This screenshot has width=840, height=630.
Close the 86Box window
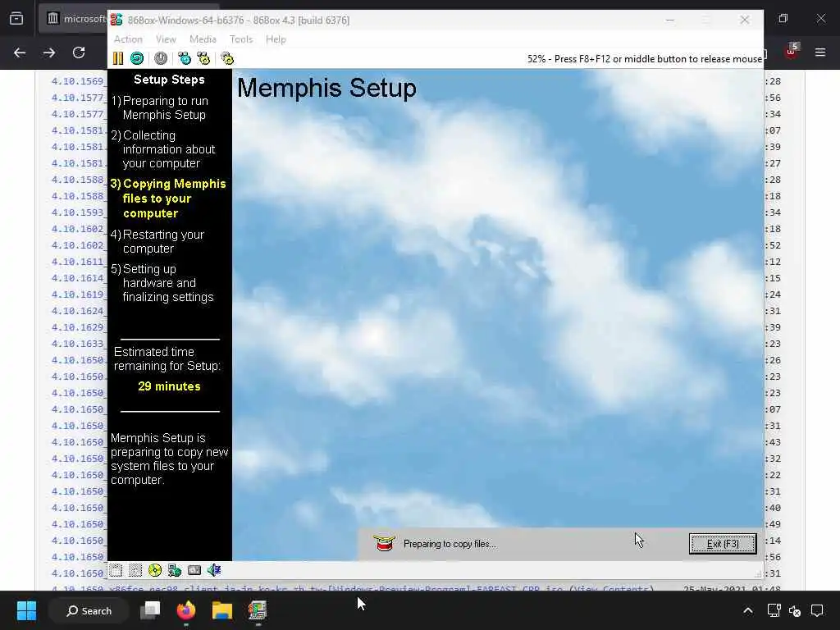pos(745,20)
